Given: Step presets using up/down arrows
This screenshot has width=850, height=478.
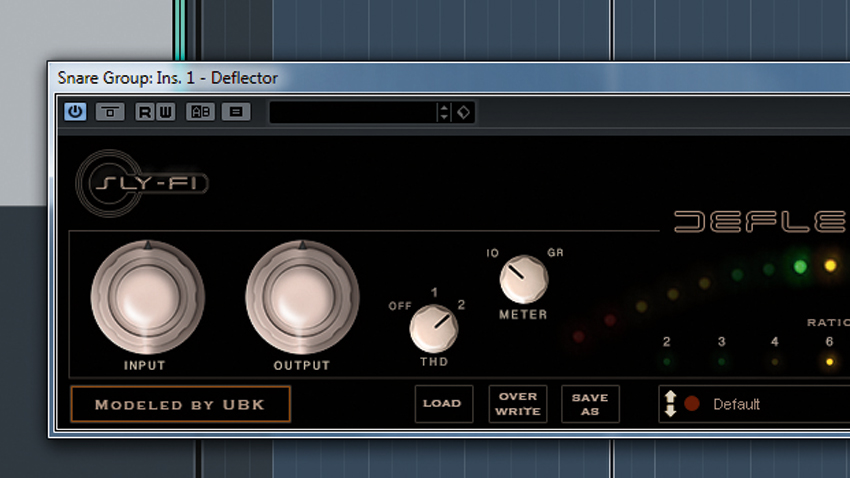Looking at the screenshot, I should point(444,112).
